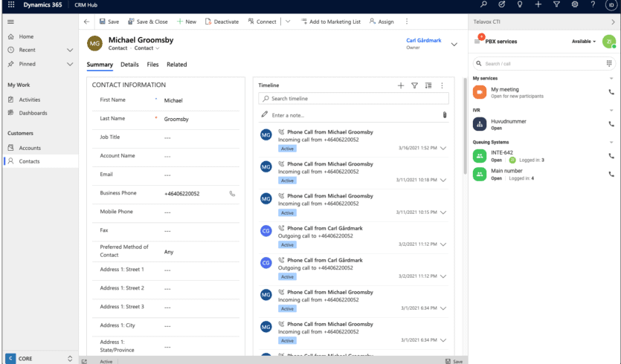Image resolution: width=621 pixels, height=364 pixels.
Task: Expand the Recent navigation section
Action: [x=70, y=50]
